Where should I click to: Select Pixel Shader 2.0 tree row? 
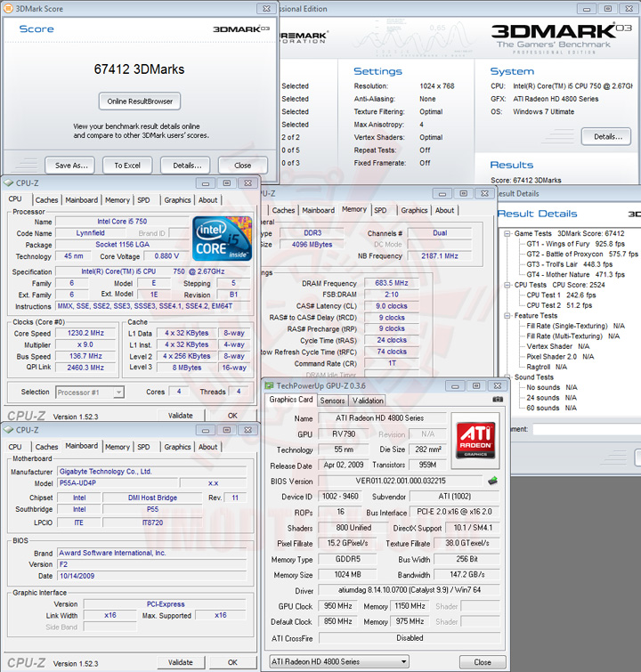560,357
